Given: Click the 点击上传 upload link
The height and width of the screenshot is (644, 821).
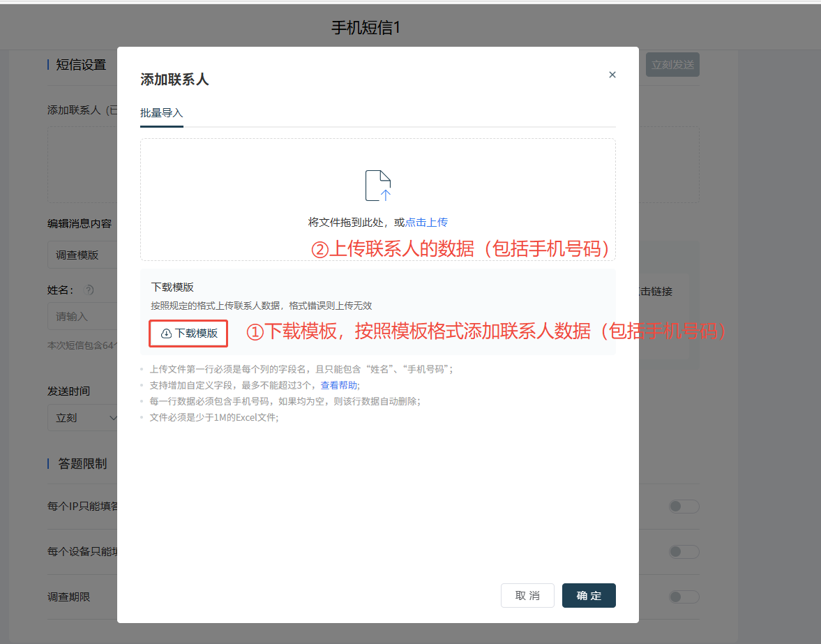Looking at the screenshot, I should [x=426, y=222].
